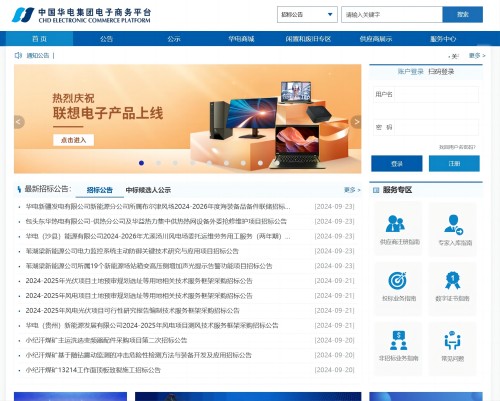Open the search category dropdown 招标公告
This screenshot has height=401, width=500.
pyautogui.click(x=307, y=15)
